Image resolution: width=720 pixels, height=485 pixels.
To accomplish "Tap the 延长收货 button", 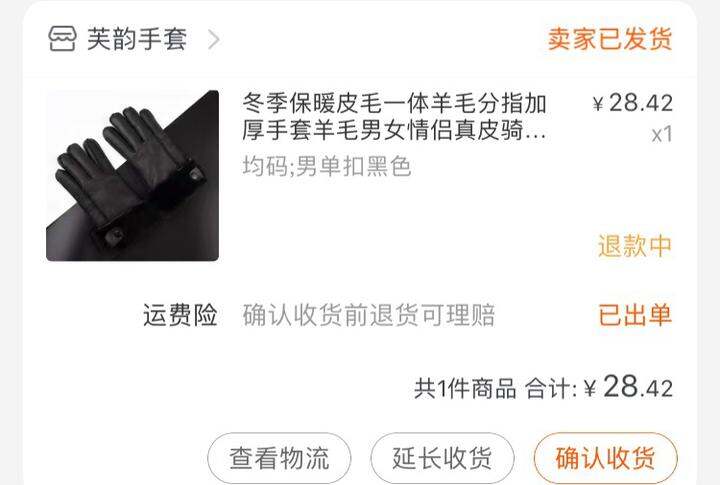I will pyautogui.click(x=442, y=458).
